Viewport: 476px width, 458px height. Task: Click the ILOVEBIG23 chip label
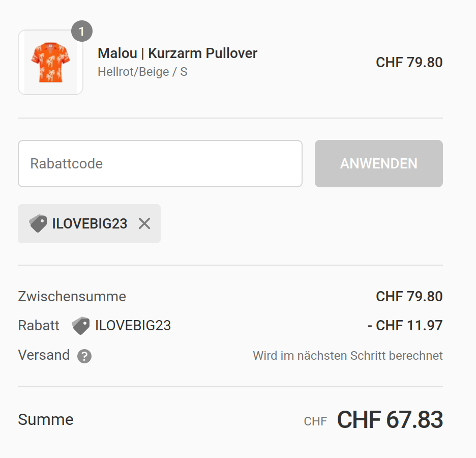[x=90, y=223]
